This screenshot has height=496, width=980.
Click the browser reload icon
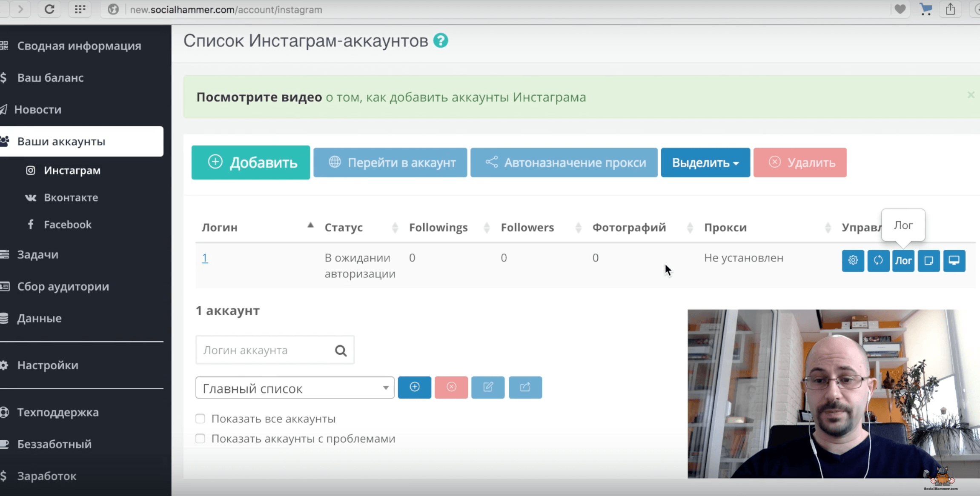(49, 9)
